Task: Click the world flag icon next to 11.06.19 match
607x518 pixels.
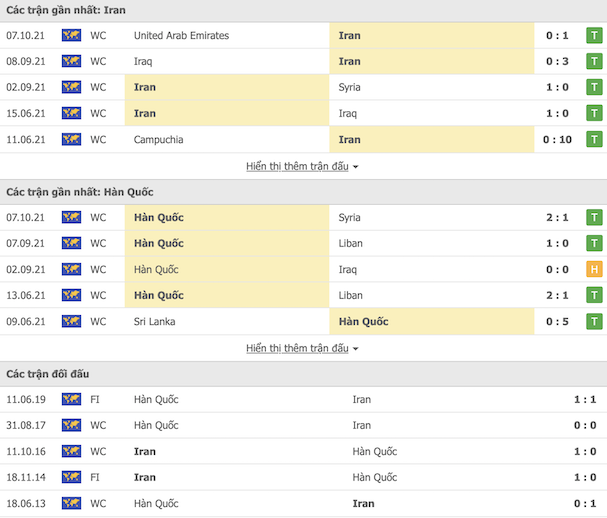Action: pos(71,399)
